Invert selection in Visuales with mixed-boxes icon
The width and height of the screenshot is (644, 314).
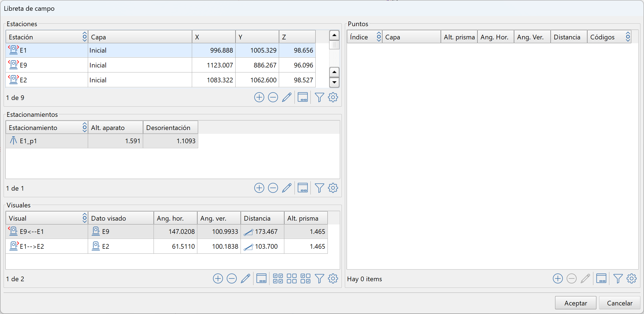point(305,278)
